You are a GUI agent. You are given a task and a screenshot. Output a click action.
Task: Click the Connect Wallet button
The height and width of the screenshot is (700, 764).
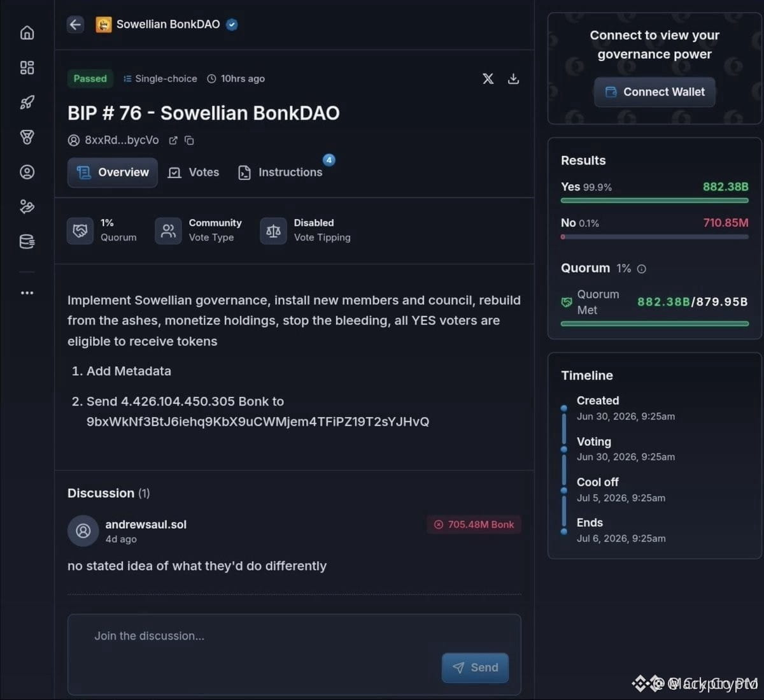654,92
